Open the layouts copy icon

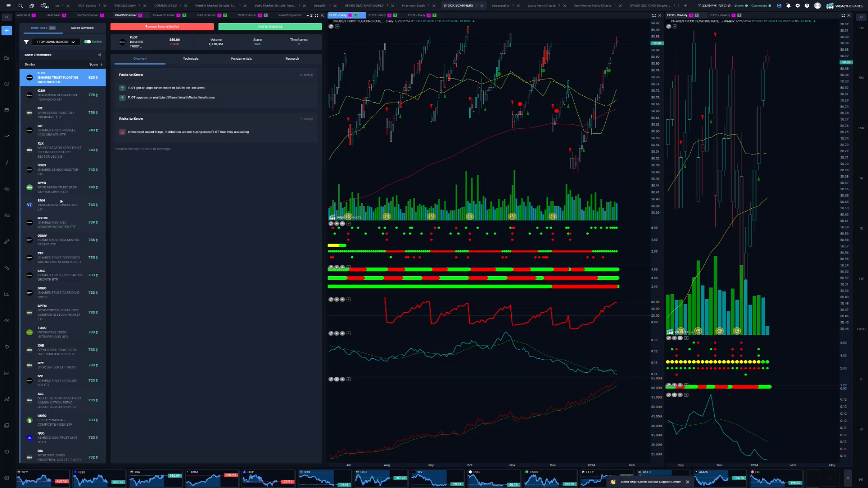(x=32, y=6)
